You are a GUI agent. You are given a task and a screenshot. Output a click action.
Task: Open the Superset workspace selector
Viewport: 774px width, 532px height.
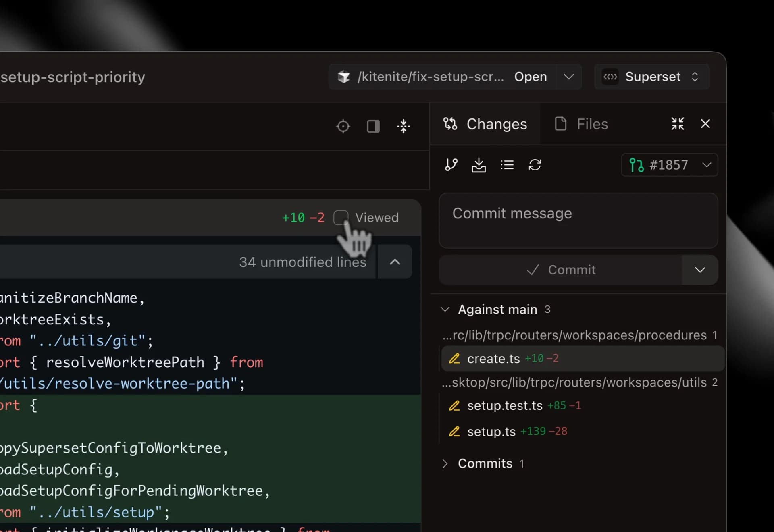click(x=652, y=77)
